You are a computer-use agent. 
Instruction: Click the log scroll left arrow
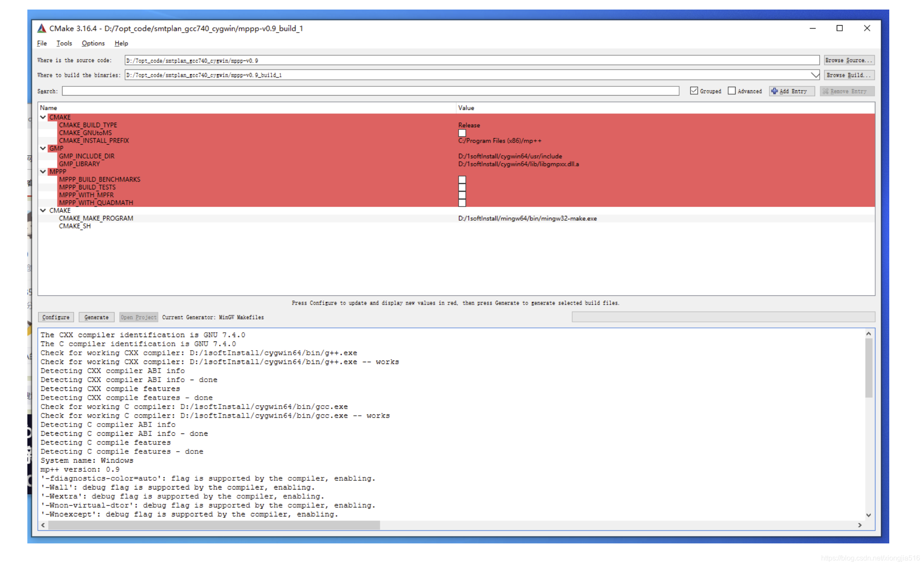coord(43,525)
